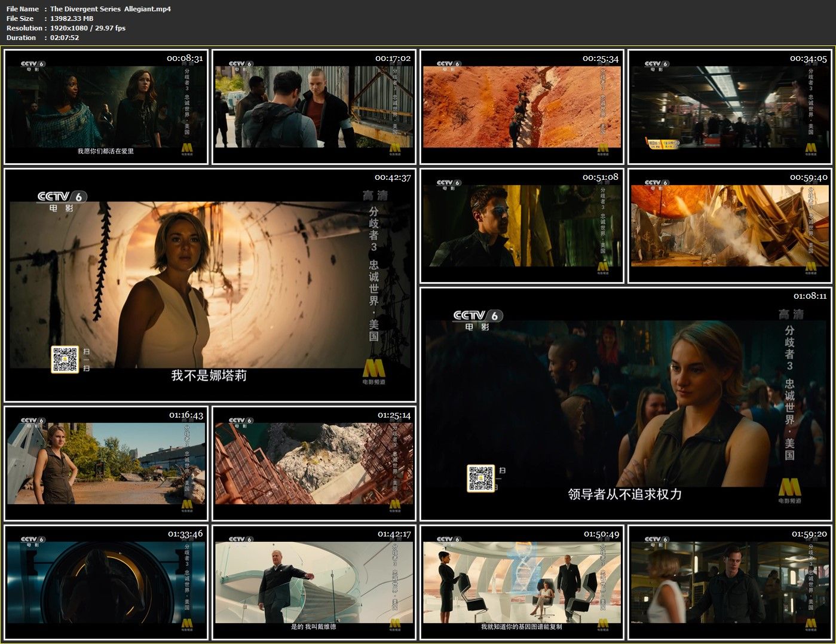Image resolution: width=836 pixels, height=644 pixels.
Task: Choose the frame stamped 01:16:43
Action: coord(106,464)
